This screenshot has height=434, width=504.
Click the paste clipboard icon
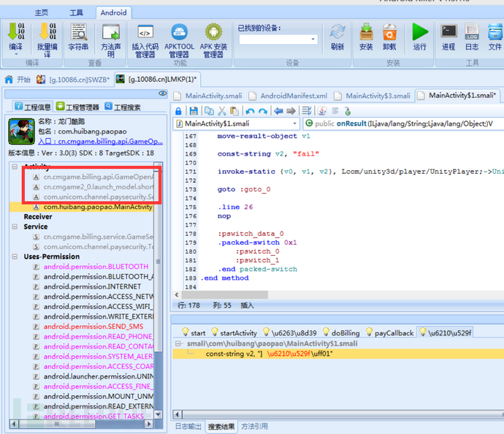234,111
